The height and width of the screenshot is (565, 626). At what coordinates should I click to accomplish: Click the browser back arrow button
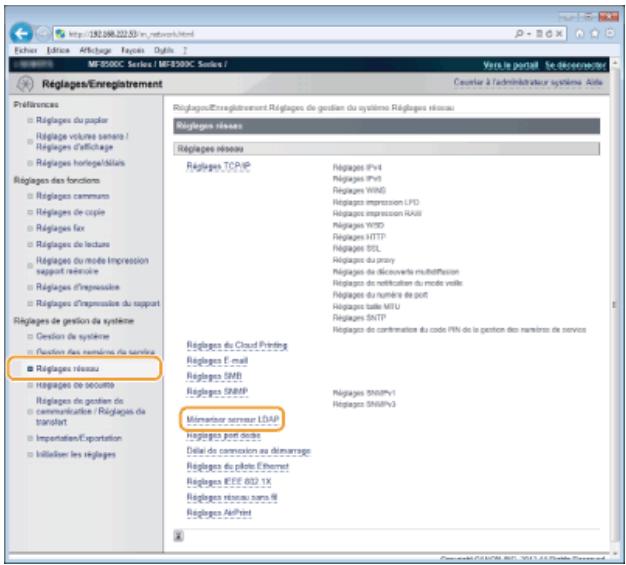(21, 33)
